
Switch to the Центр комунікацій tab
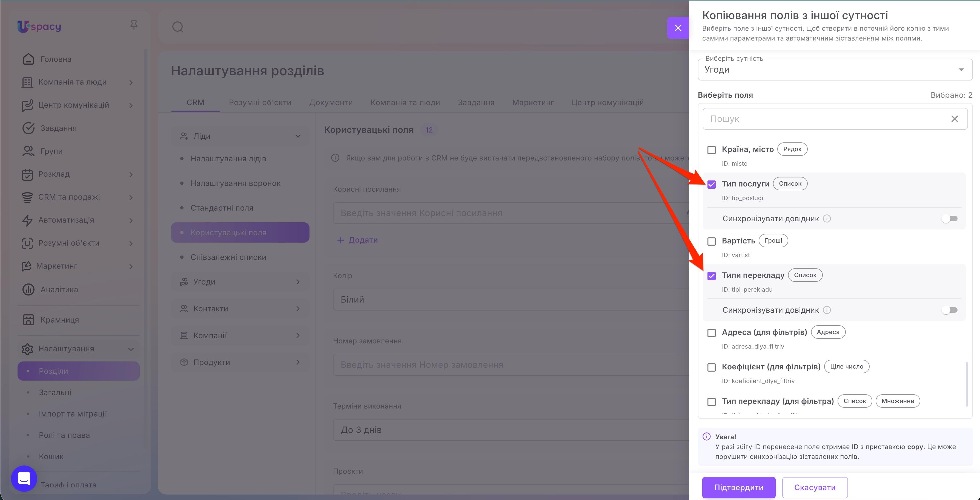(608, 102)
